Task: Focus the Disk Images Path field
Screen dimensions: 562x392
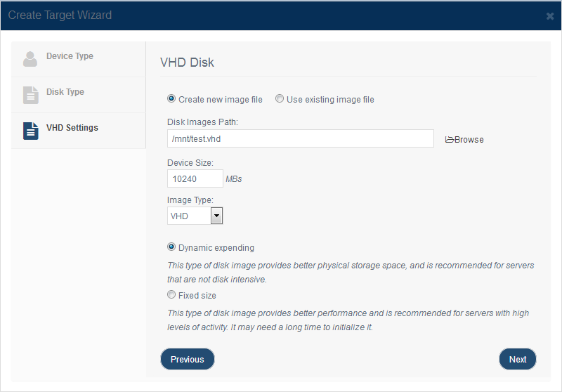Action: [301, 138]
